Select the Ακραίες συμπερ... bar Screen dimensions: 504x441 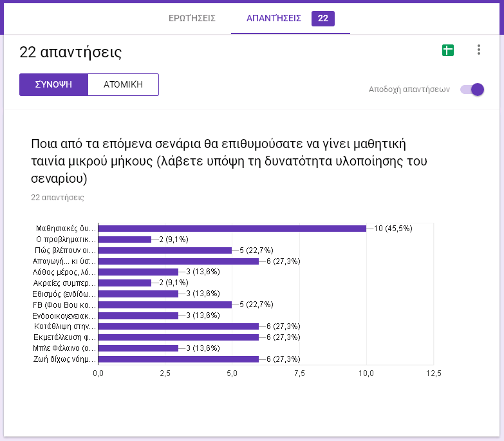pyautogui.click(x=124, y=283)
